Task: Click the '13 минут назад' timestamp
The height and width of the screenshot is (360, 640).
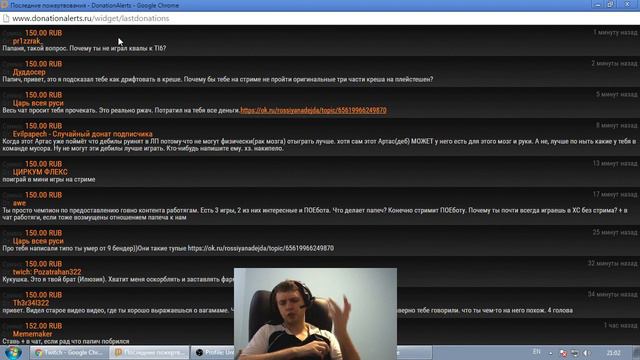Action: point(615,163)
